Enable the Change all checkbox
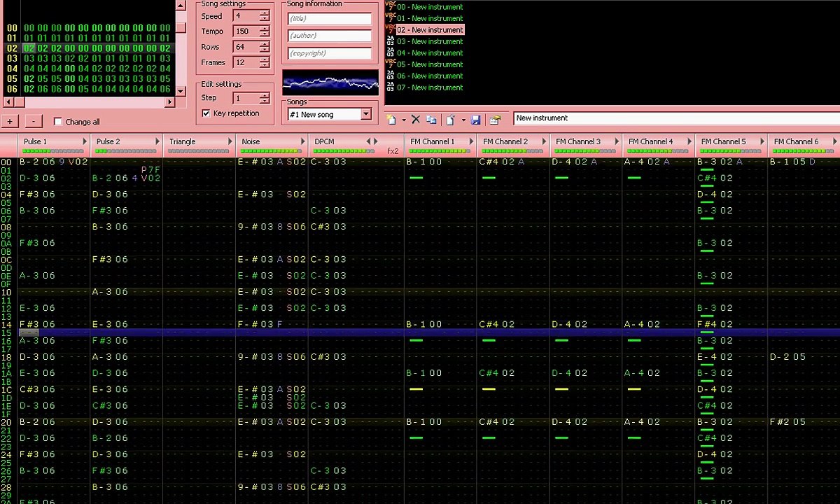This screenshot has width=840, height=504. (58, 122)
